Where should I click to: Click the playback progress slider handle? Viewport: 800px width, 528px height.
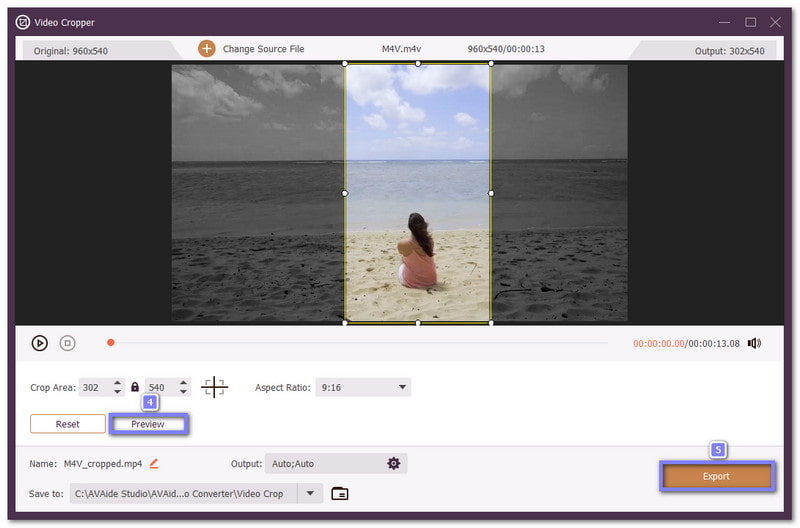[111, 343]
